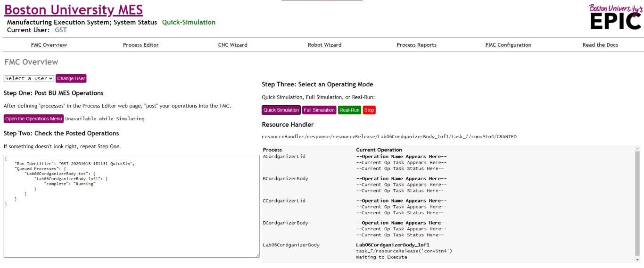View Process Reports

click(416, 45)
